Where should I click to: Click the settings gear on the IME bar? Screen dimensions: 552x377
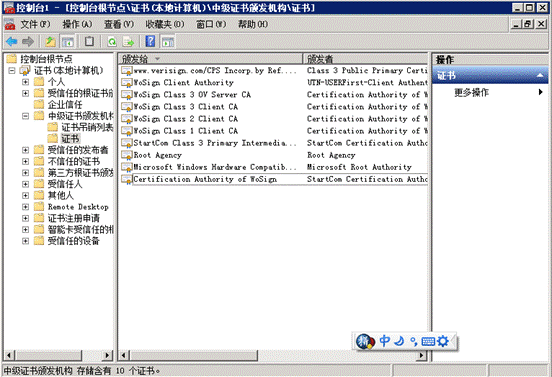(x=443, y=341)
